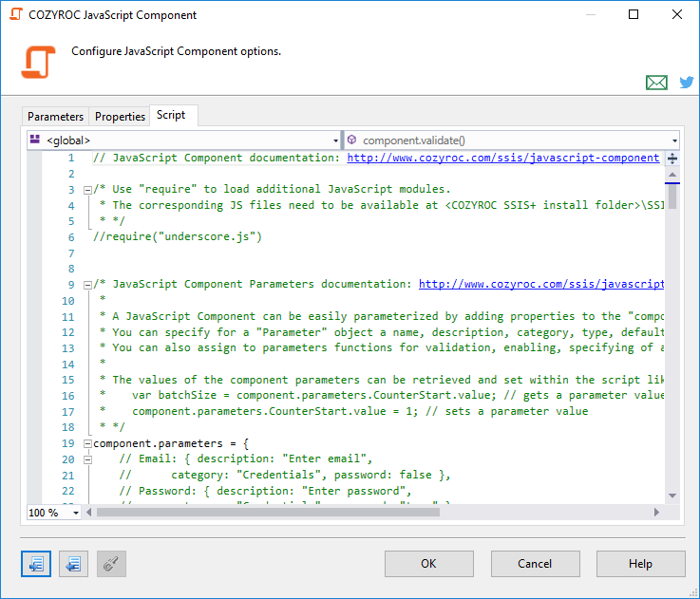This screenshot has width=700, height=599.
Task: Click the horizontal scrollbar right arrow
Action: pos(656,512)
